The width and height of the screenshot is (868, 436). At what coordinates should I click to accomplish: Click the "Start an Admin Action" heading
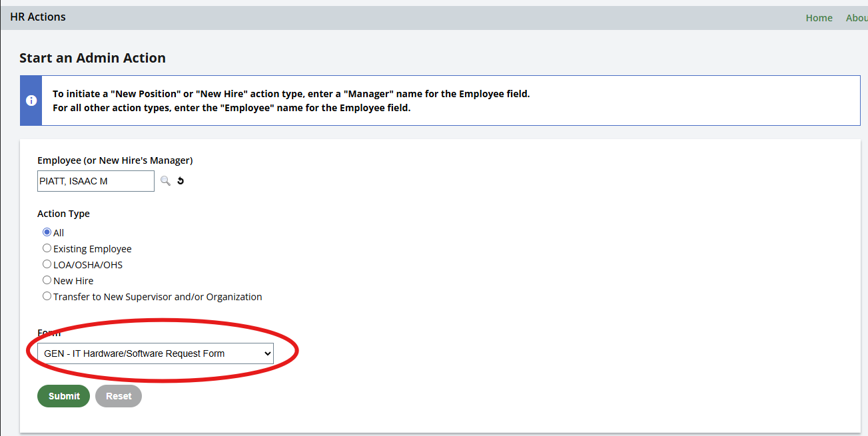point(93,58)
